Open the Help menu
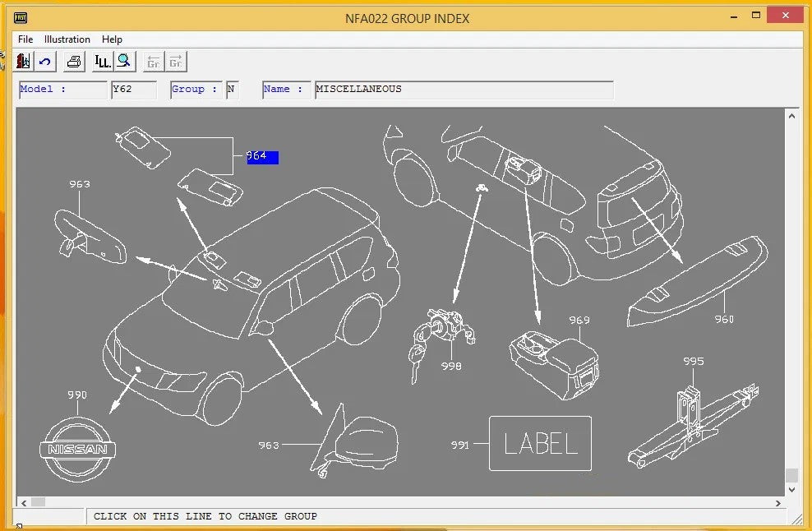 click(x=112, y=39)
